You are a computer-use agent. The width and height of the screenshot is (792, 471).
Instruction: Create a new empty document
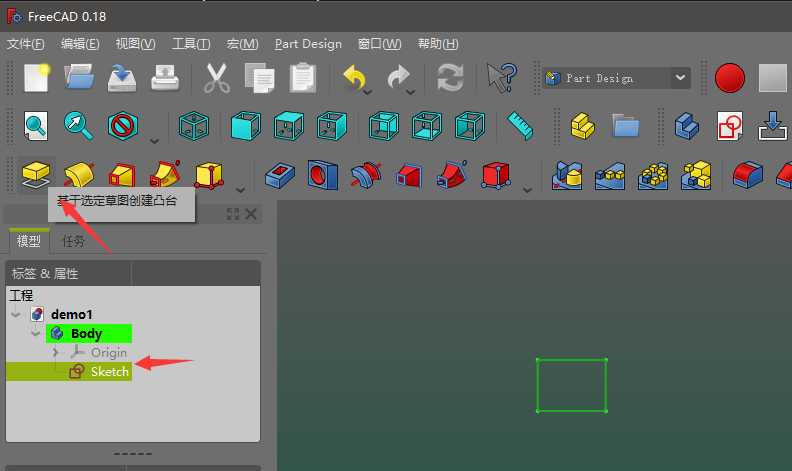click(x=36, y=78)
